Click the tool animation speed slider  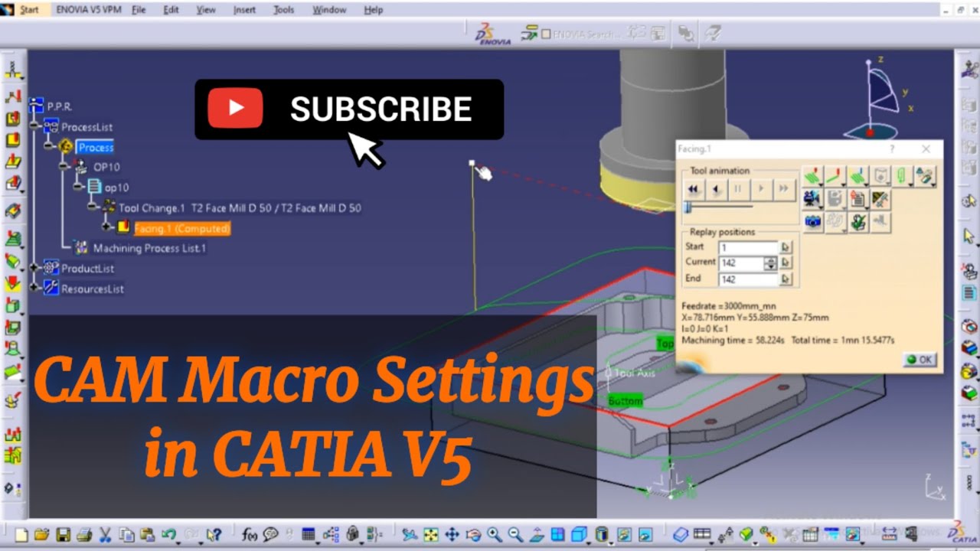point(688,207)
